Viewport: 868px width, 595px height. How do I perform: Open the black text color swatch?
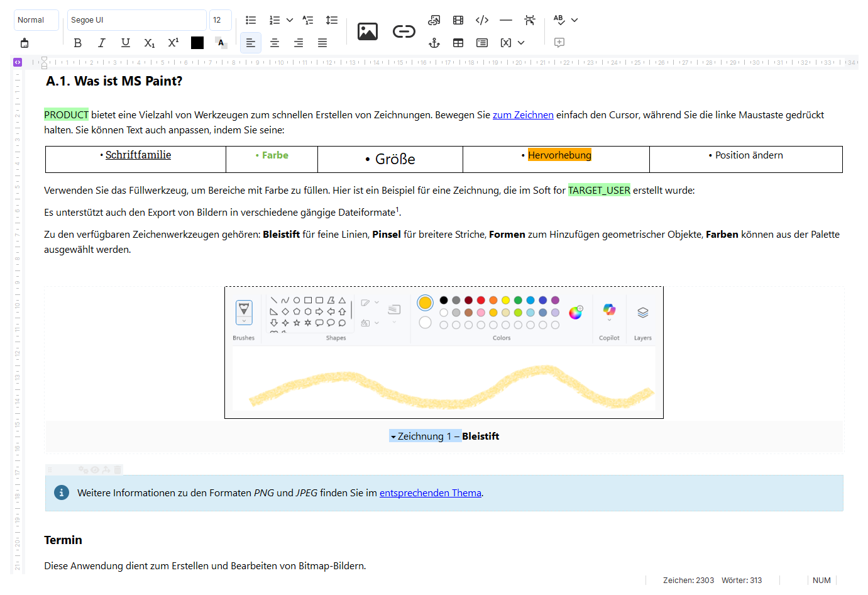197,43
